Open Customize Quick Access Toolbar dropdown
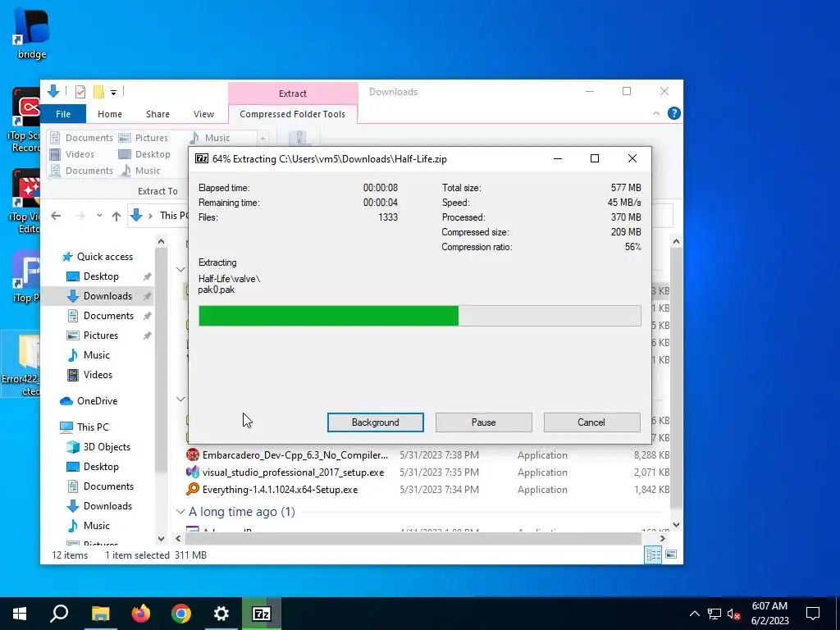The image size is (840, 630). point(113,93)
